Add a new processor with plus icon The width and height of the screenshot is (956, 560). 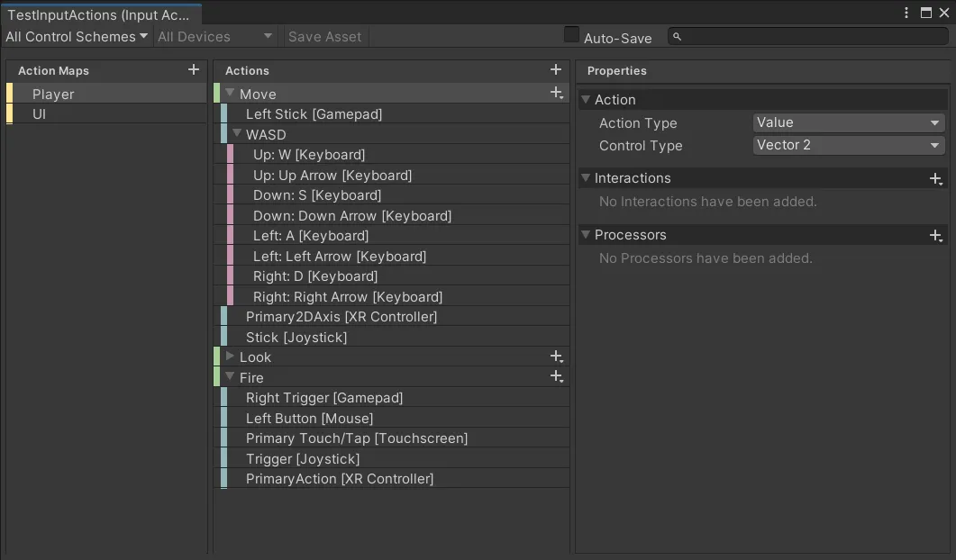pyautogui.click(x=936, y=236)
